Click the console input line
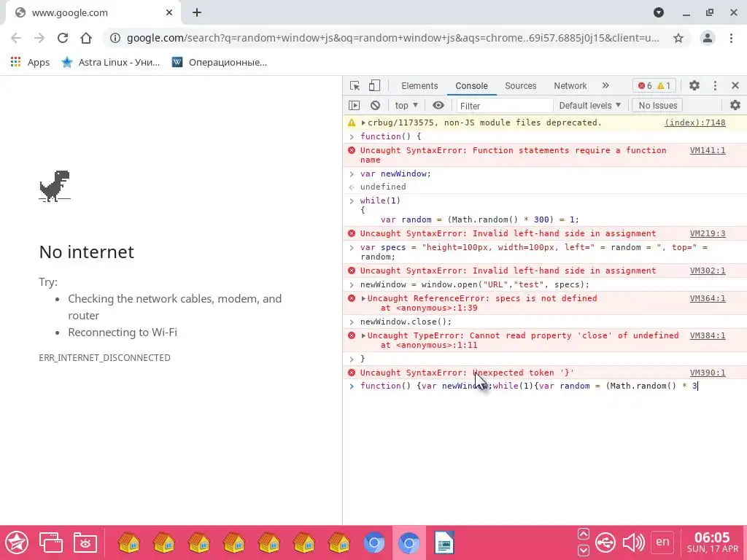747x560 pixels. point(544,386)
